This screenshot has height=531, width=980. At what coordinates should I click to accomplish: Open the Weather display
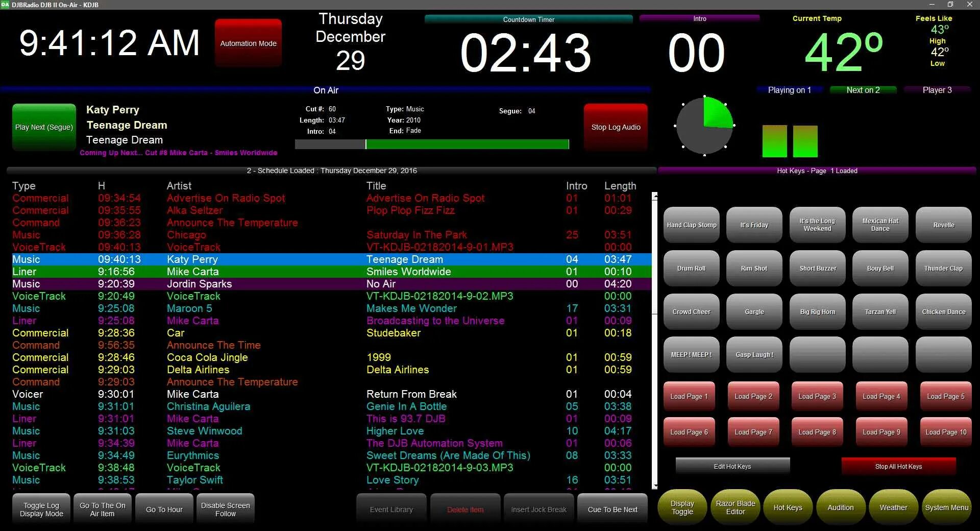(x=893, y=507)
